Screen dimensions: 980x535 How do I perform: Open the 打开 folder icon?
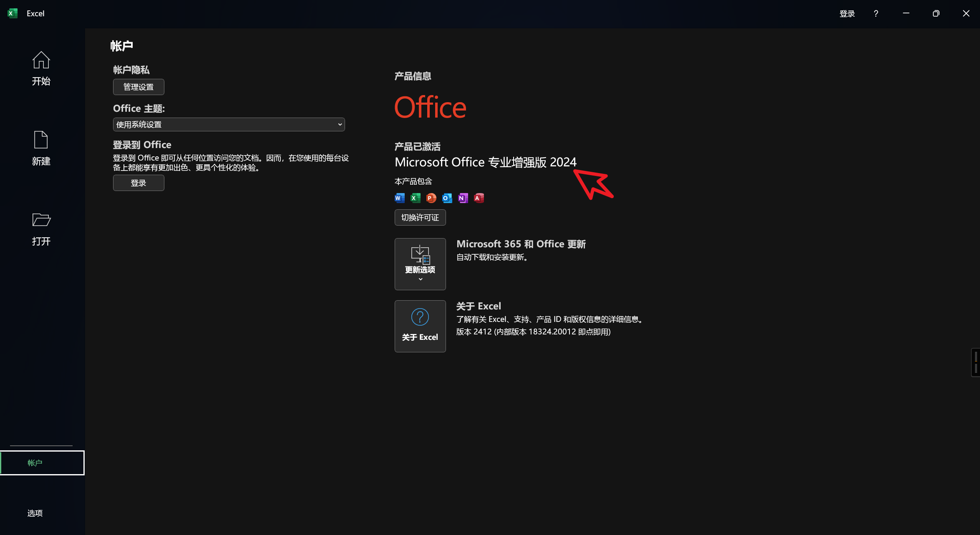coord(41,220)
